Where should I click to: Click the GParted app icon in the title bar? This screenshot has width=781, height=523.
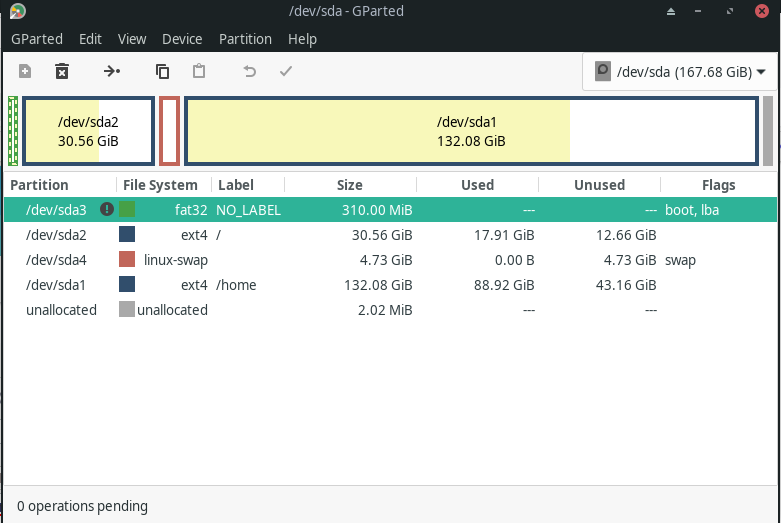coord(17,11)
